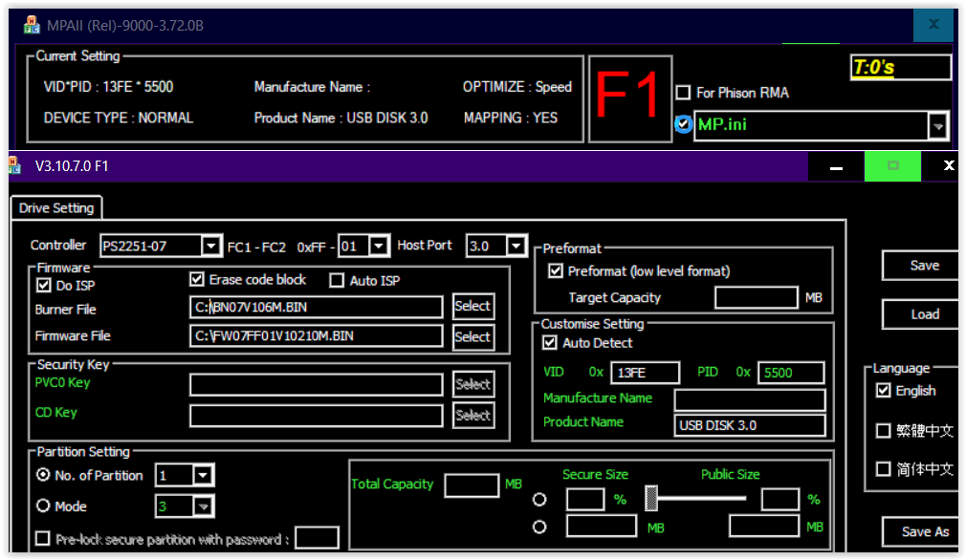Toggle Pre-lock secure partition with password
Viewport: 966px width, 560px height.
42,539
